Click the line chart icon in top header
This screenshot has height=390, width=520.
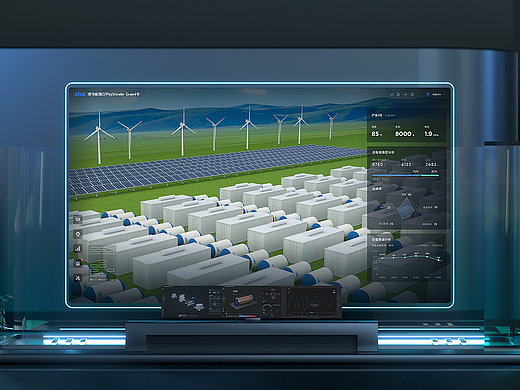(392, 94)
